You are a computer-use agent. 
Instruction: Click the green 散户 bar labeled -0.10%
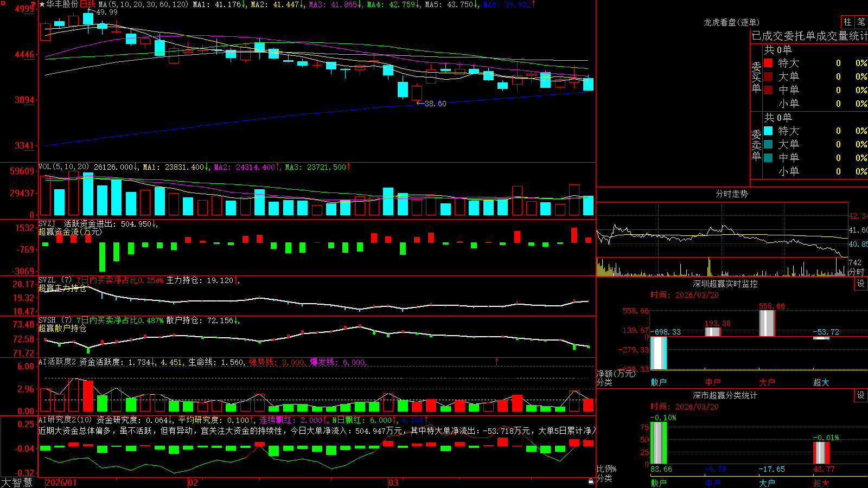659,443
